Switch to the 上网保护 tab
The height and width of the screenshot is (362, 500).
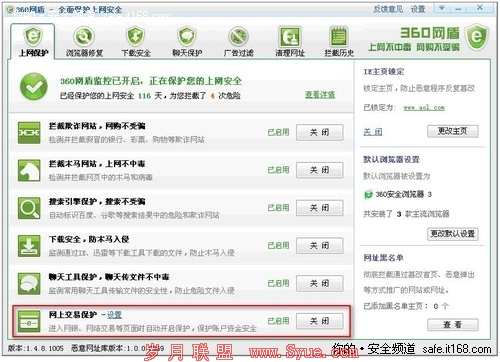pyautogui.click(x=33, y=41)
